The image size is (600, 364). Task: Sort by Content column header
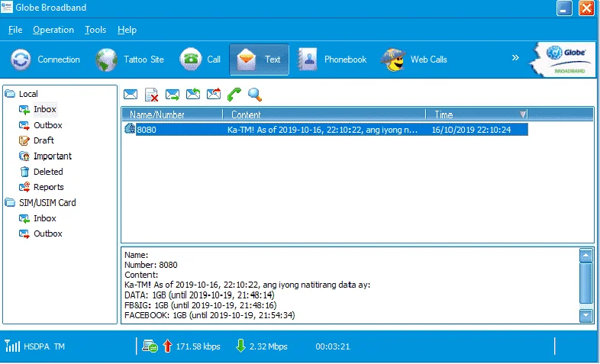pos(324,114)
